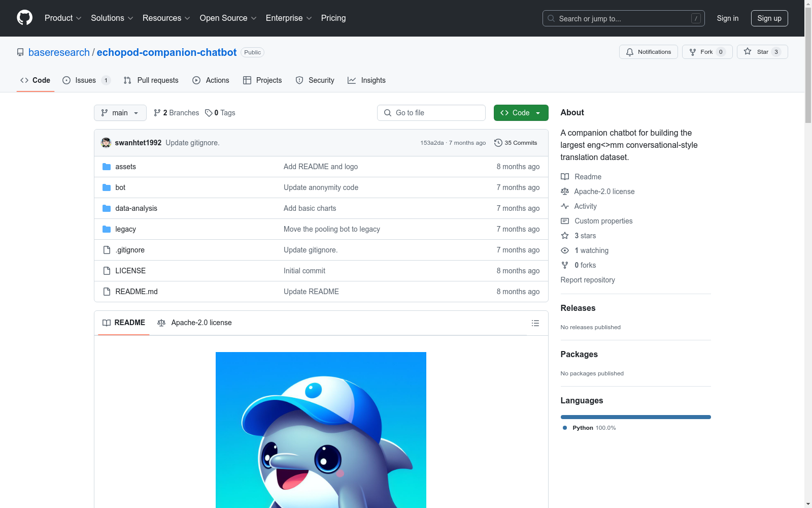Click the 'Add basic charts' commit message

click(x=310, y=208)
